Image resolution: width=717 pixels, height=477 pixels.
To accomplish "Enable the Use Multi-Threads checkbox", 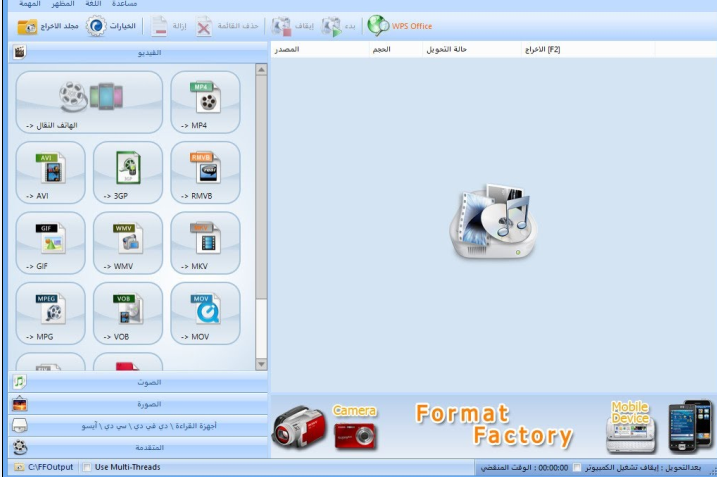I will pyautogui.click(x=86, y=467).
